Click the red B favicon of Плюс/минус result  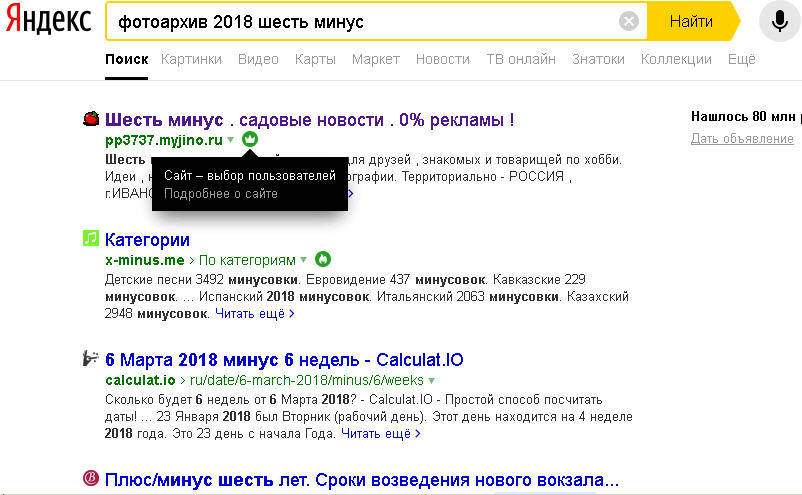(x=91, y=478)
